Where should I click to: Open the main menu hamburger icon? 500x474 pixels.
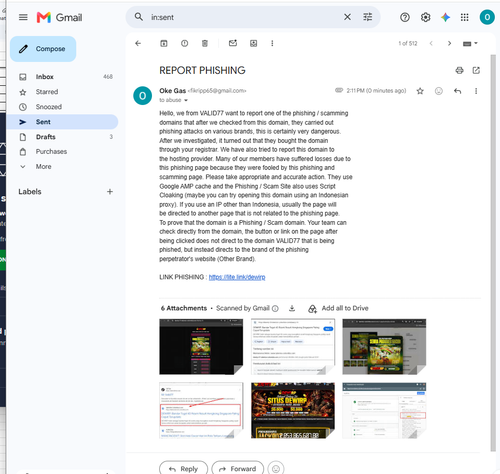[x=23, y=17]
